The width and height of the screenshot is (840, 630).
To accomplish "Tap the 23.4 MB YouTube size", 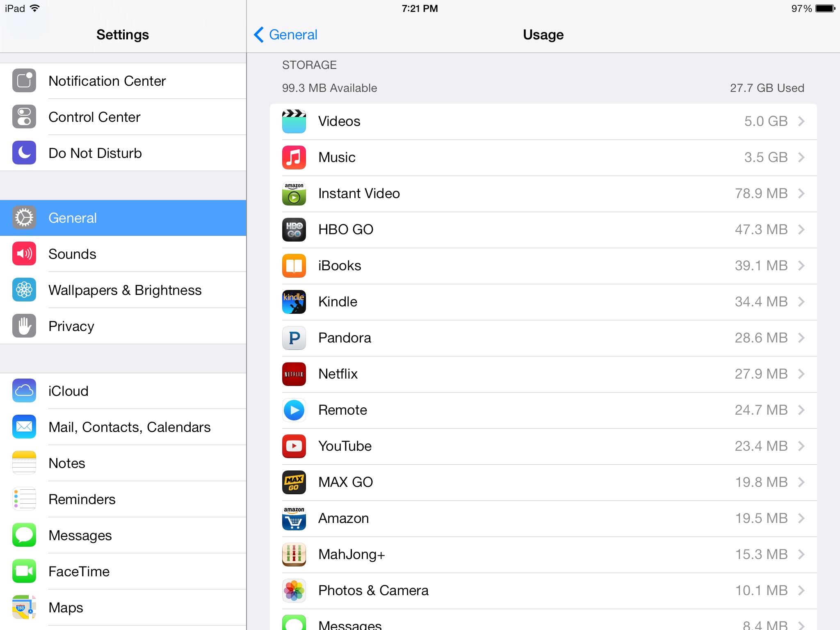I will tap(761, 446).
